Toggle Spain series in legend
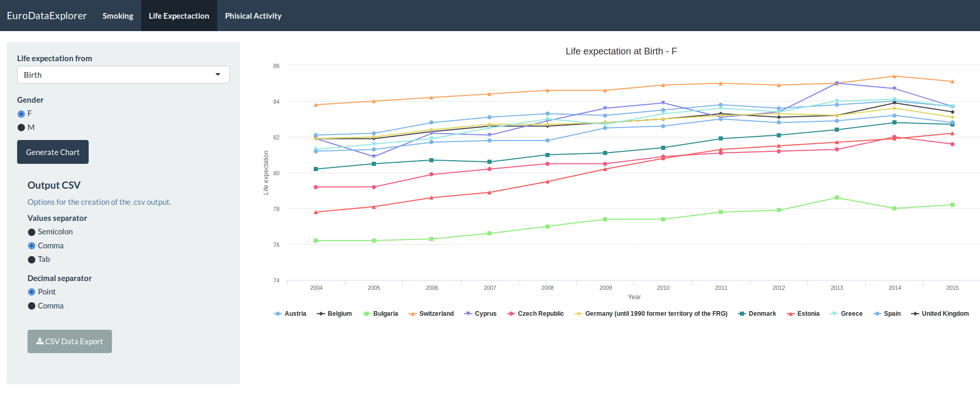 [887, 314]
